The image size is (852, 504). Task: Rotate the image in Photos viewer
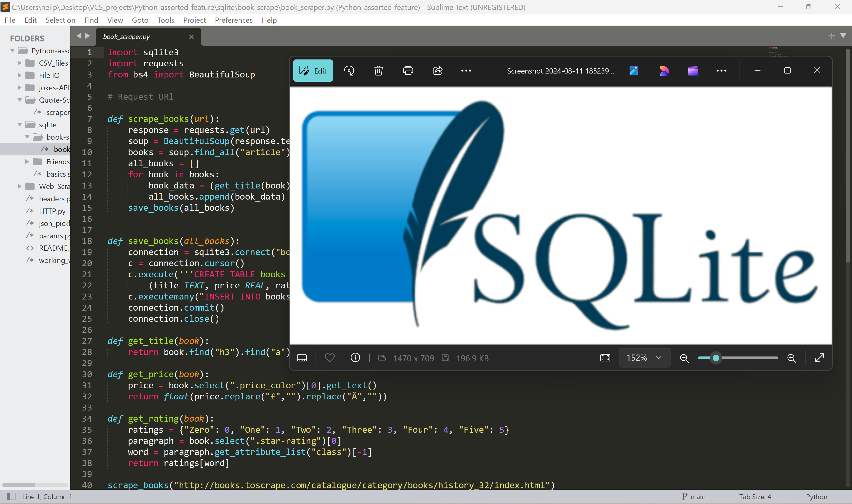[x=349, y=71]
